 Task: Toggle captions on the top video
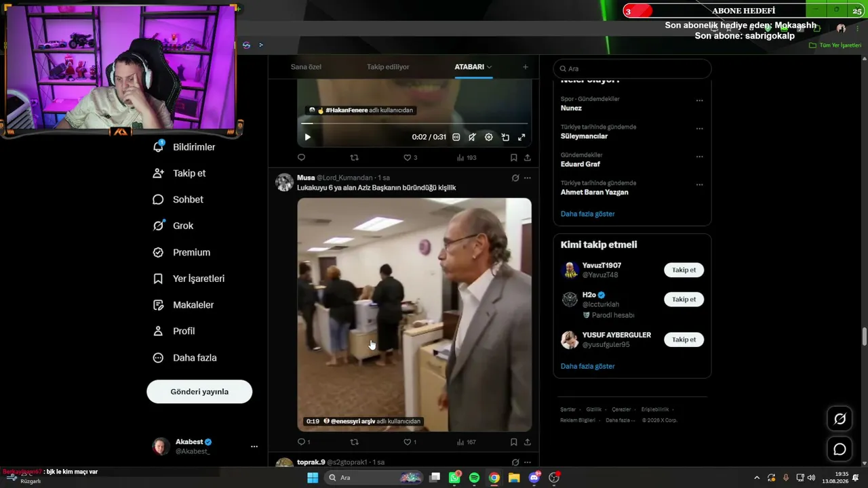456,137
